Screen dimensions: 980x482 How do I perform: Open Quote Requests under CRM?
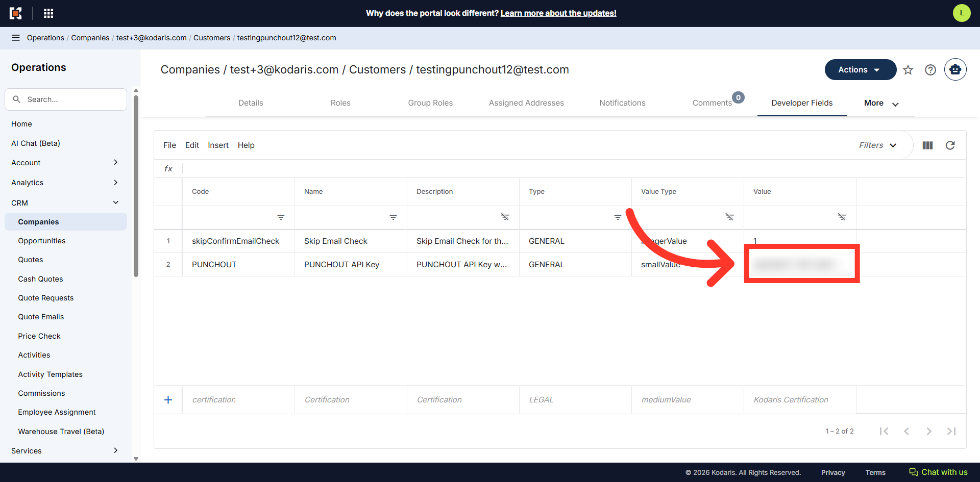coord(46,298)
